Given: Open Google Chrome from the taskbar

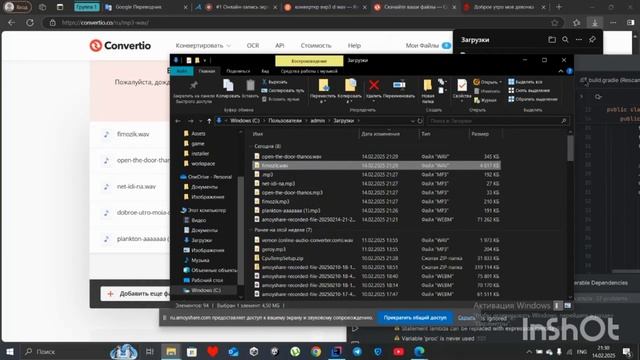Looking at the screenshot, I should 316,351.
